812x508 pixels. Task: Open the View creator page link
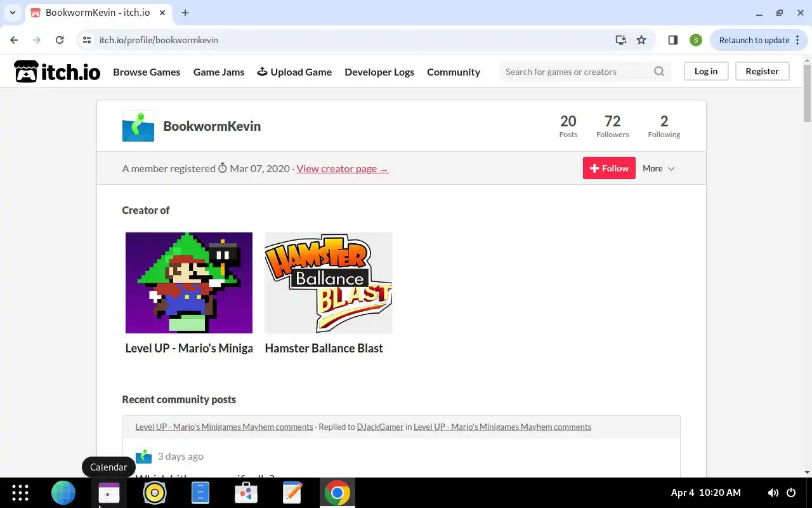click(343, 168)
